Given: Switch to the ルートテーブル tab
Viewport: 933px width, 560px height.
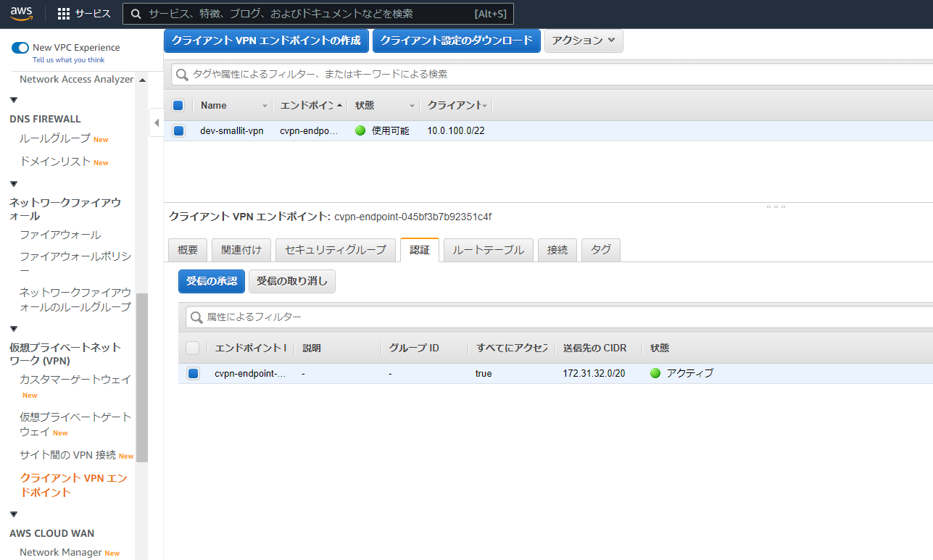Looking at the screenshot, I should click(x=488, y=250).
